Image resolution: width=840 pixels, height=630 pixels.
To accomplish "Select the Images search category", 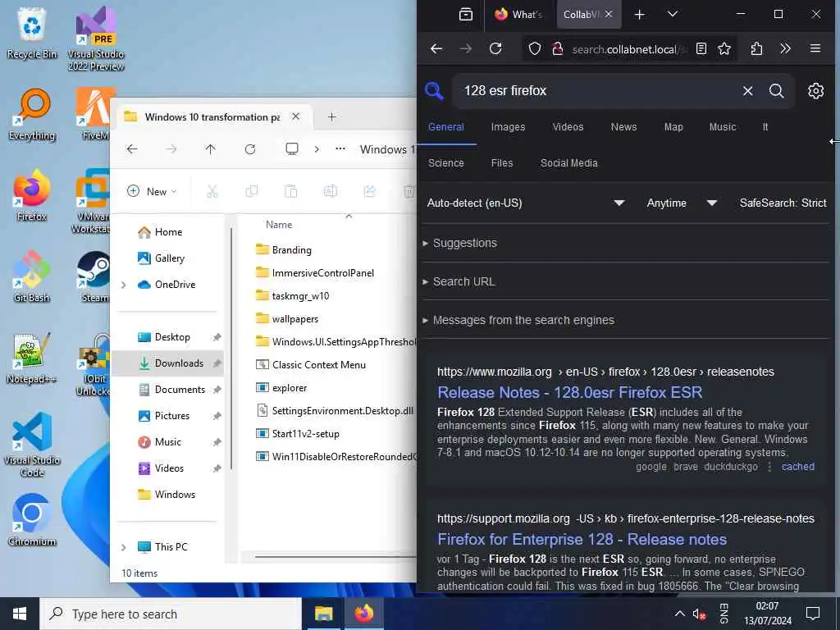I will pos(508,127).
